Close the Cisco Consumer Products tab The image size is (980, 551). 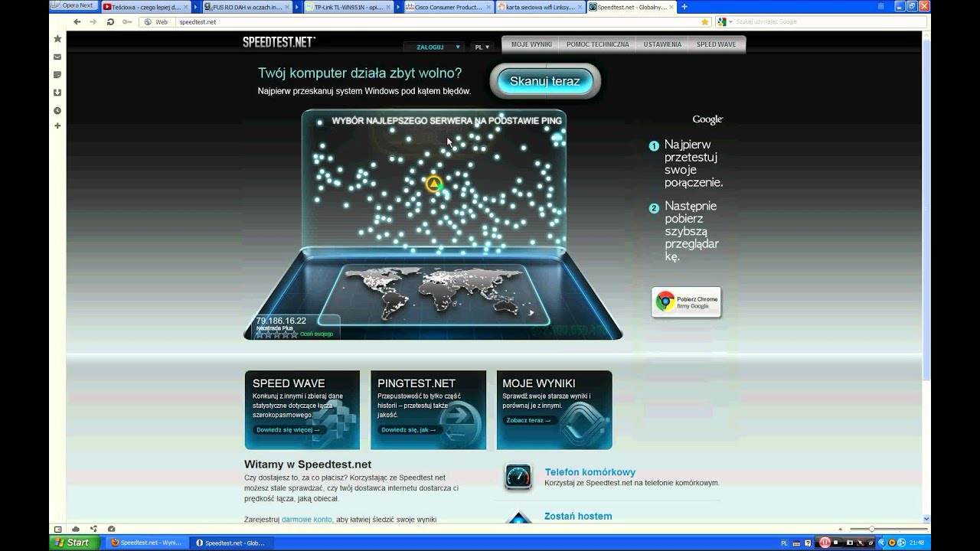click(488, 7)
